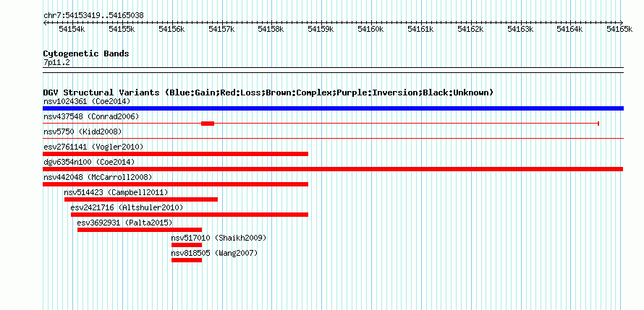Screen dimensions: 644x310
Task: Select the thick red nsv437548 segment
Action: (208, 124)
